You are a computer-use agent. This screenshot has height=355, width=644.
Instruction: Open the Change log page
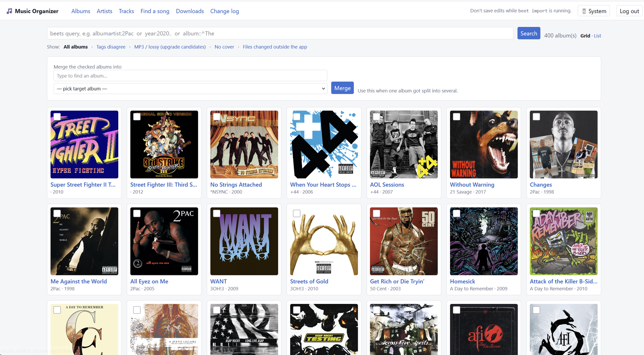point(225,11)
